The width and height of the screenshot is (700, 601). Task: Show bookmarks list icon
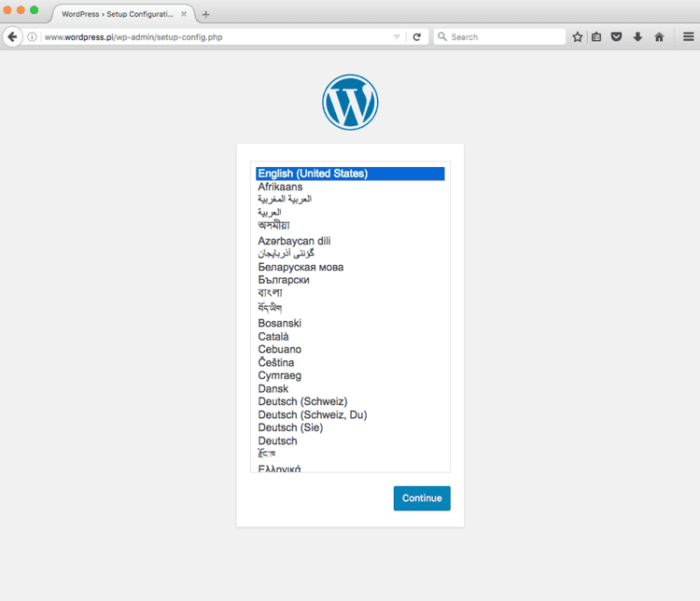[596, 37]
